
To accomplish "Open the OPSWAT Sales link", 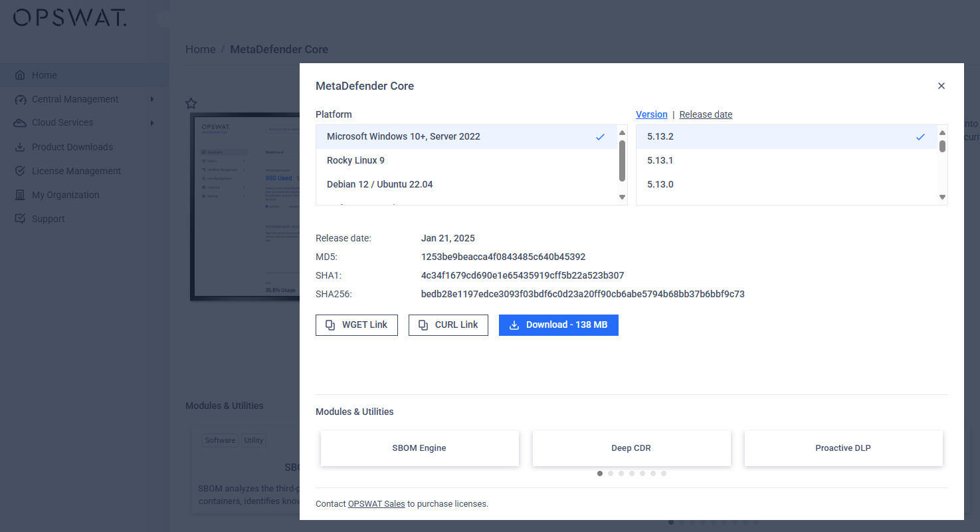I will [376, 504].
